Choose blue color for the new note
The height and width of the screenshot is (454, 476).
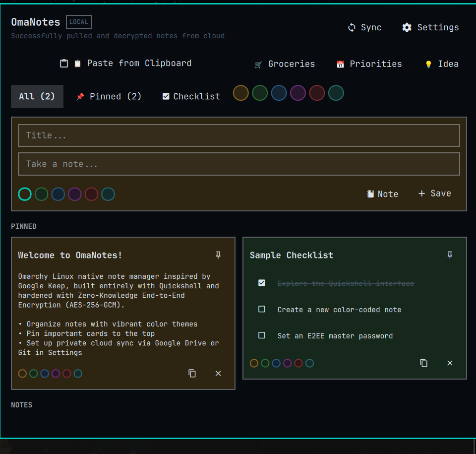pos(58,194)
